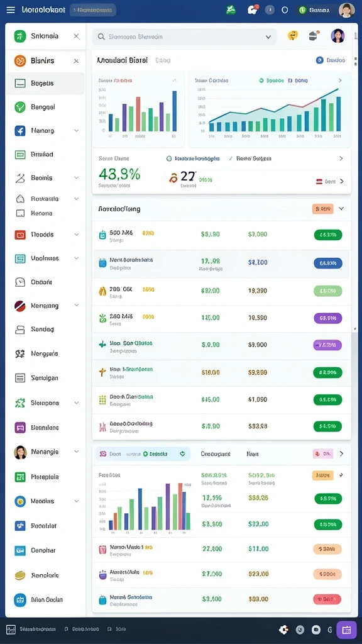Click the blue pill button in second table row
Screen dimensions: 362x644
[x=328, y=264]
